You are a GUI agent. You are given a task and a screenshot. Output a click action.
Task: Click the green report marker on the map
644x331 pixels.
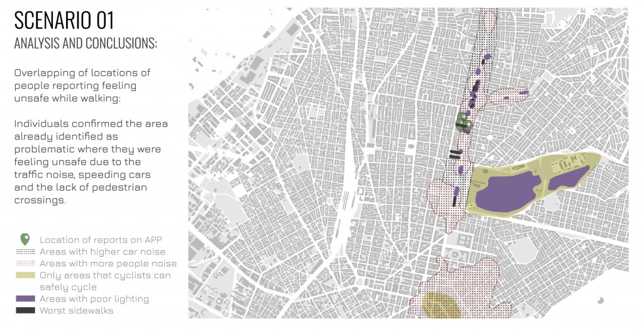pyautogui.click(x=464, y=121)
